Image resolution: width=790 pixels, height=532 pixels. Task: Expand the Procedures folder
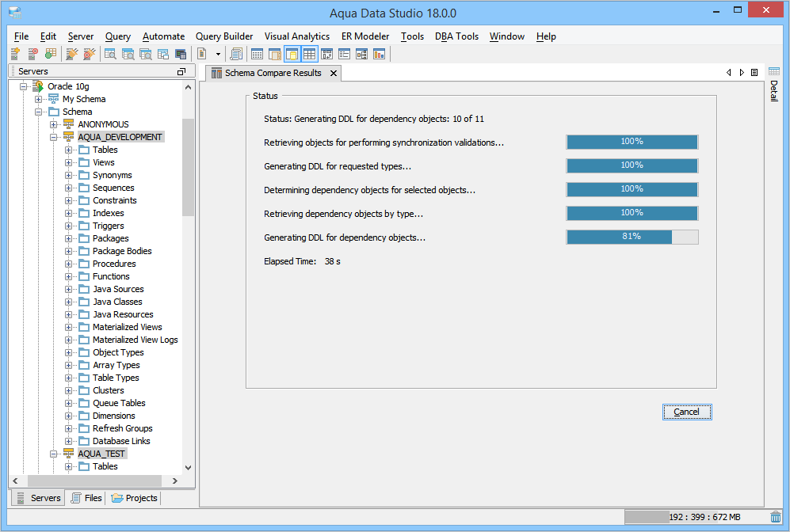pos(68,264)
